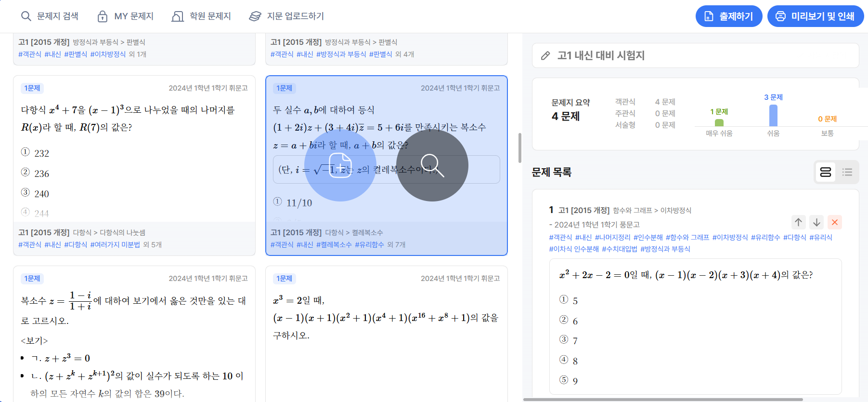Click the blue 쉬움 difficulty bar
This screenshot has width=868, height=402.
coord(773,116)
